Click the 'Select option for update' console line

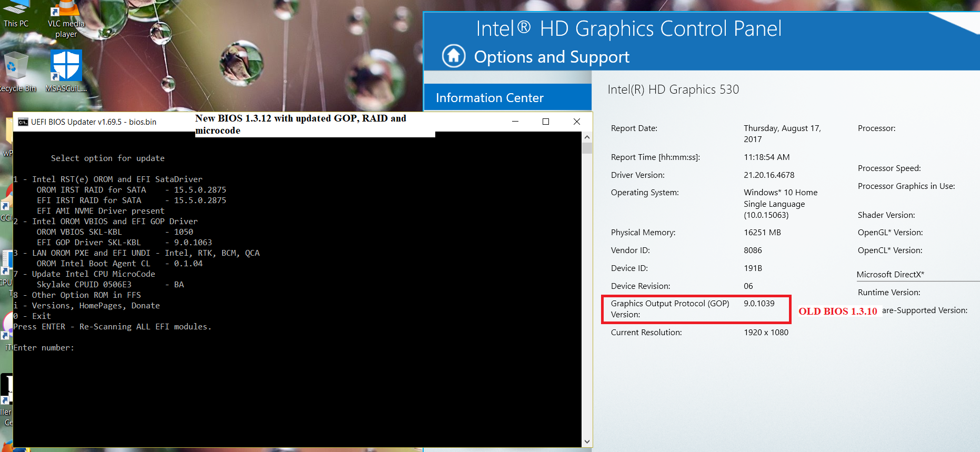click(108, 158)
